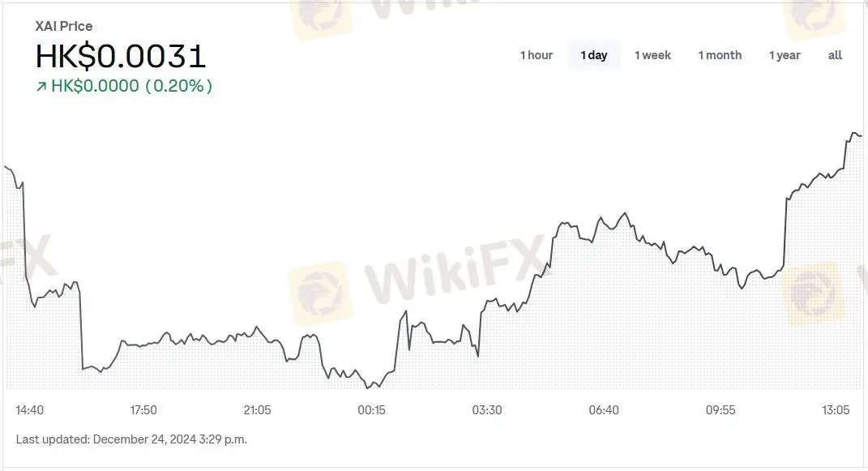Display the all-time price history
This screenshot has width=868, height=471.
[x=835, y=55]
